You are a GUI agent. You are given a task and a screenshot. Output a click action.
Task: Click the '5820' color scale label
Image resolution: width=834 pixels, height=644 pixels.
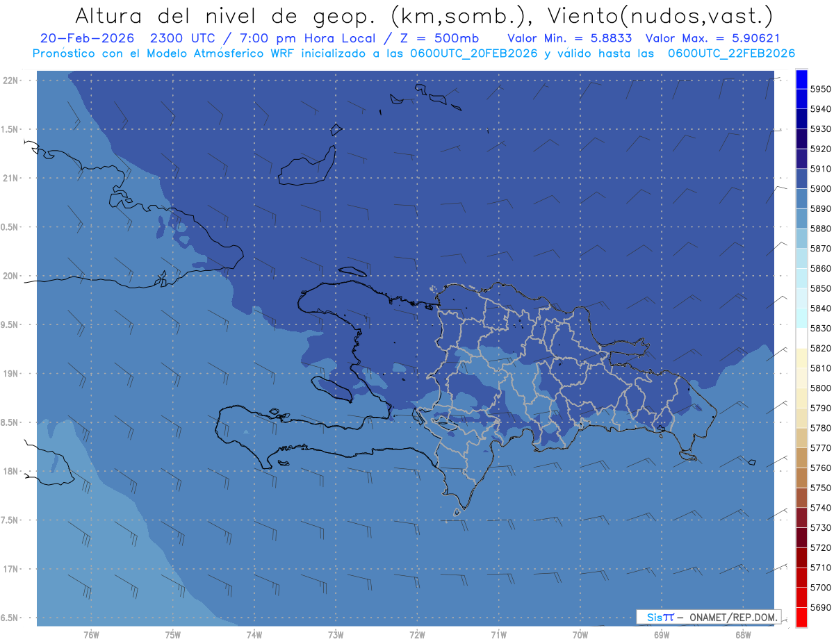coord(820,348)
